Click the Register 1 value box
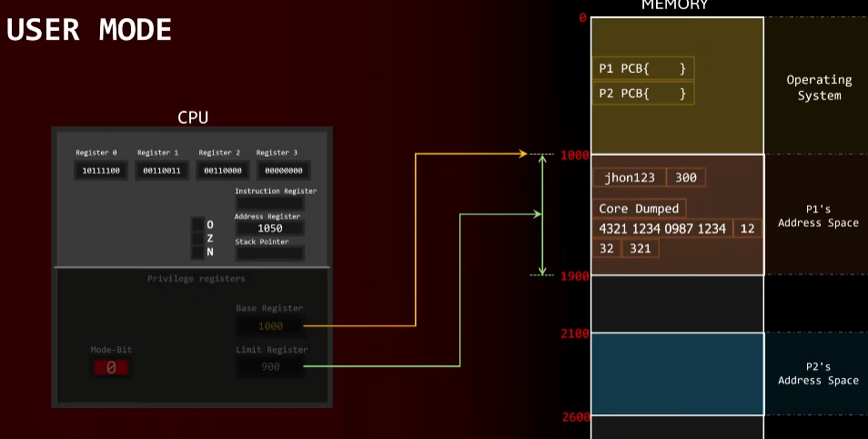Image resolution: width=868 pixels, height=439 pixels. 162,170
